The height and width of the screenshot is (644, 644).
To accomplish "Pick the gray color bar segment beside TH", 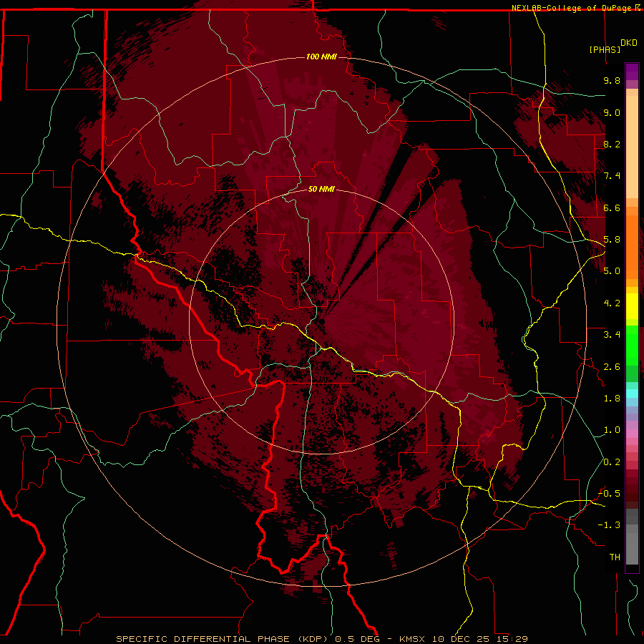I will tap(632, 548).
